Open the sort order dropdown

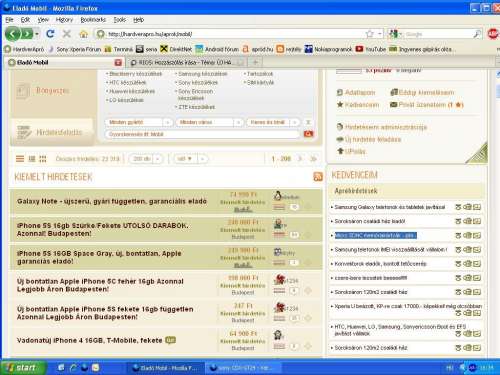click(190, 159)
